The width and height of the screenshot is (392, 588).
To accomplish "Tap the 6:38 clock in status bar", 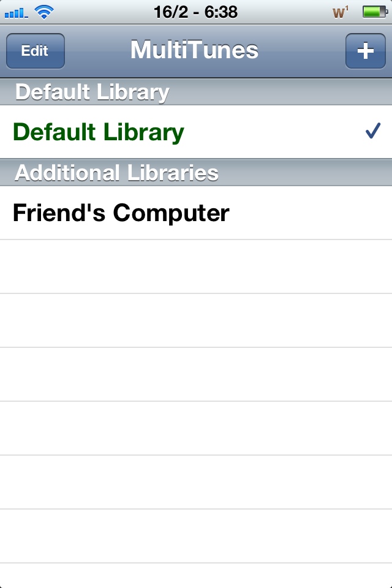I will [x=221, y=12].
